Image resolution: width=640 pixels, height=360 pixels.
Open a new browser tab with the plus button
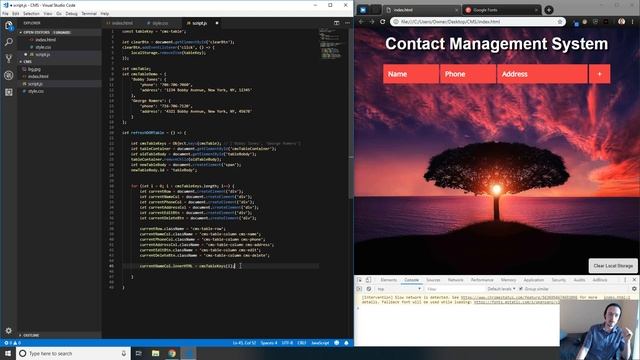pyautogui.click(x=549, y=10)
